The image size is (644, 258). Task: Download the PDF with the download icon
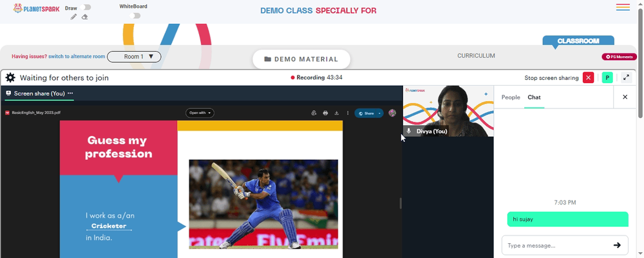pyautogui.click(x=336, y=113)
